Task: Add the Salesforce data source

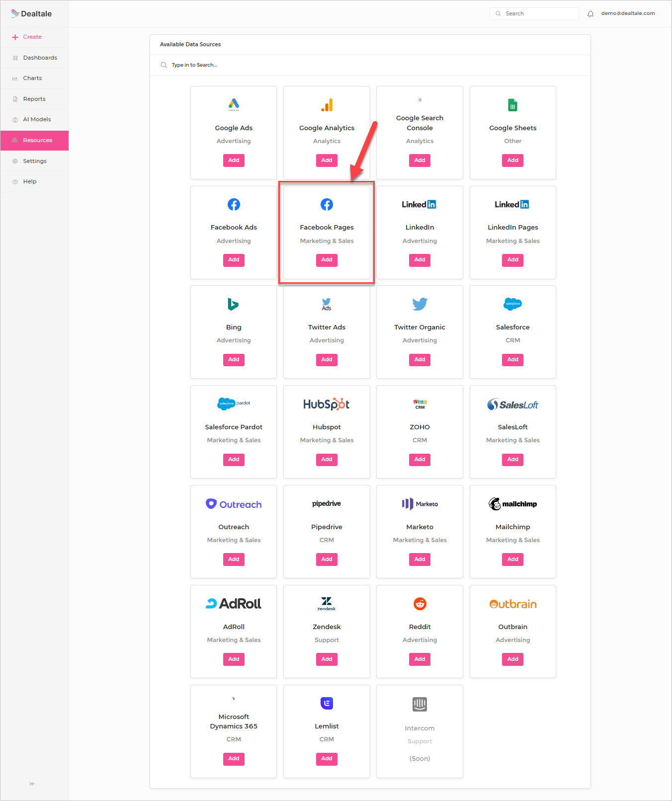Action: (x=512, y=360)
